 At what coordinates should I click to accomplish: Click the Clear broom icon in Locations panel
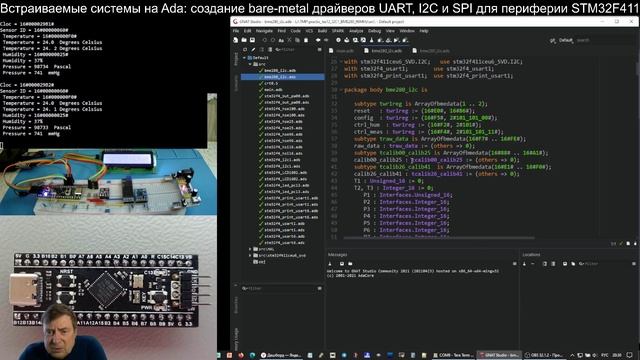click(x=524, y=264)
